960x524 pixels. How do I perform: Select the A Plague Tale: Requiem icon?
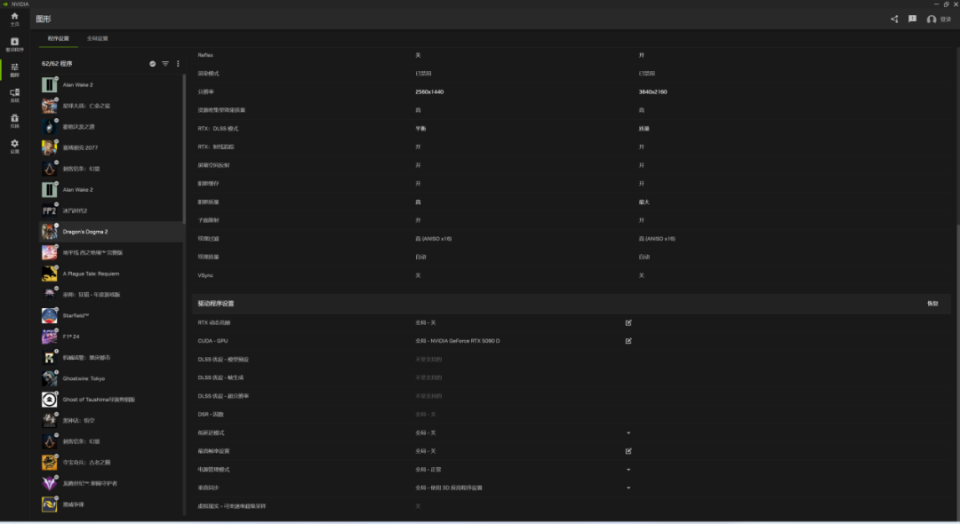49,274
